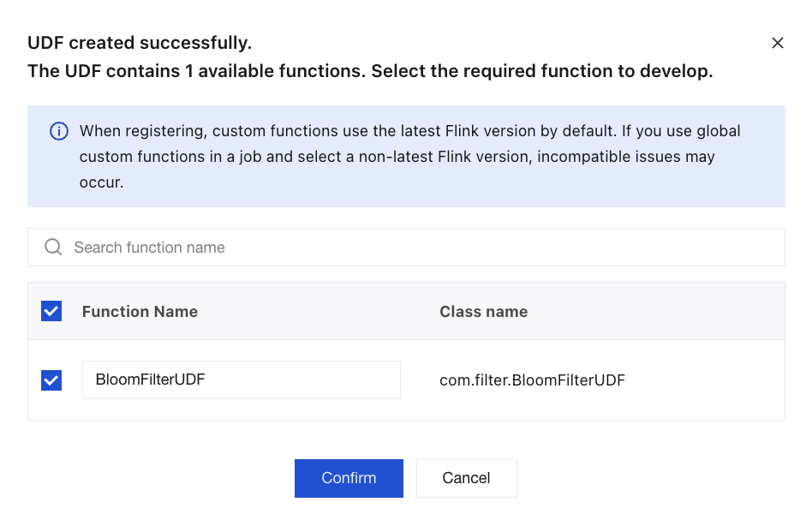
Task: Cancel the function selection dialog
Action: [466, 478]
